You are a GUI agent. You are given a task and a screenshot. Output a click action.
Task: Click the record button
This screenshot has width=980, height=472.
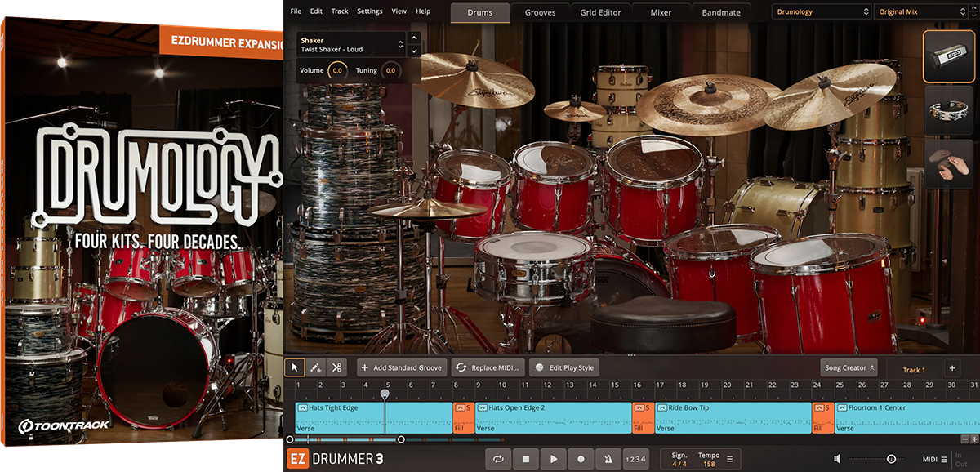pyautogui.click(x=581, y=459)
